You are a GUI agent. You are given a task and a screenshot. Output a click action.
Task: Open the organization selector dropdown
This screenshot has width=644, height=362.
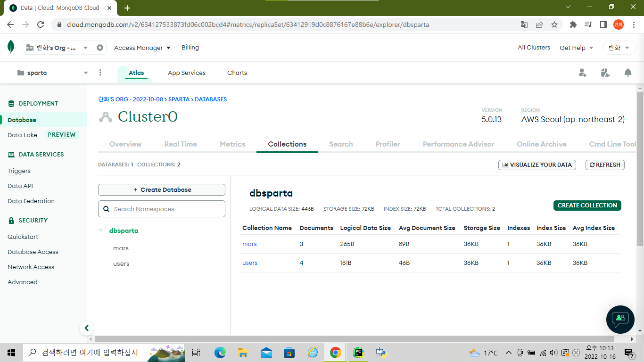(57, 48)
